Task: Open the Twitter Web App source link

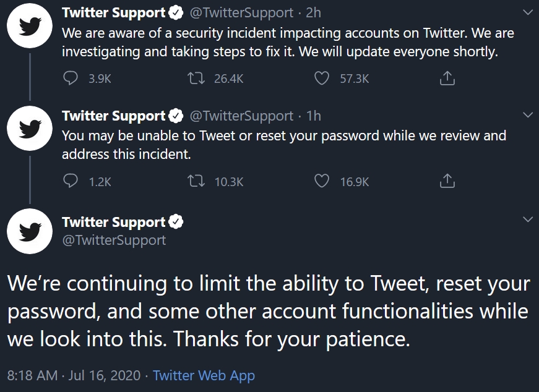Action: (204, 375)
